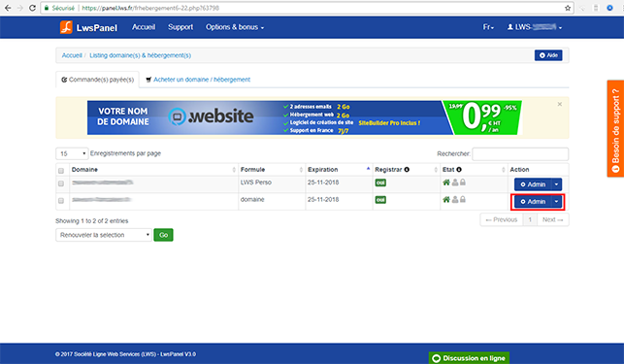Viewport: 624px width, 364px height.
Task: Click lock icon in domaine row
Action: (x=463, y=199)
